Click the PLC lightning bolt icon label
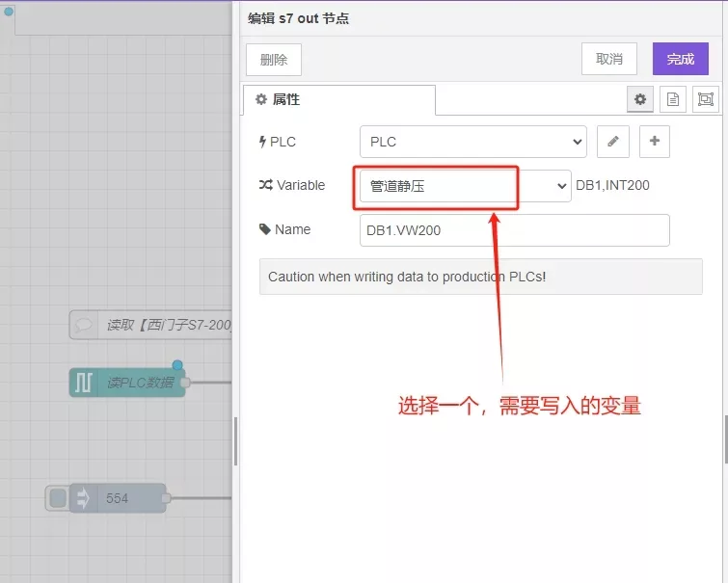The width and height of the screenshot is (728, 583). click(x=262, y=142)
